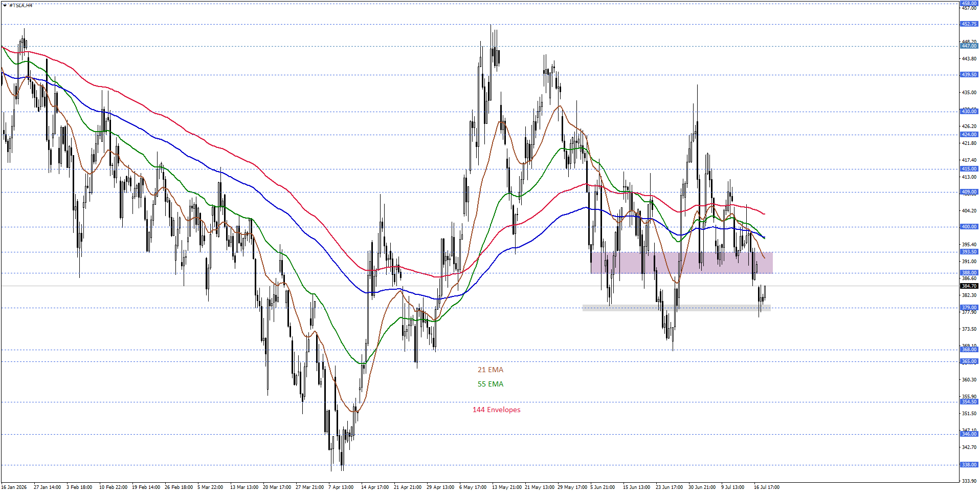Click the 439.50 price level tag
Viewport: 980px width, 493px height.
(x=969, y=75)
